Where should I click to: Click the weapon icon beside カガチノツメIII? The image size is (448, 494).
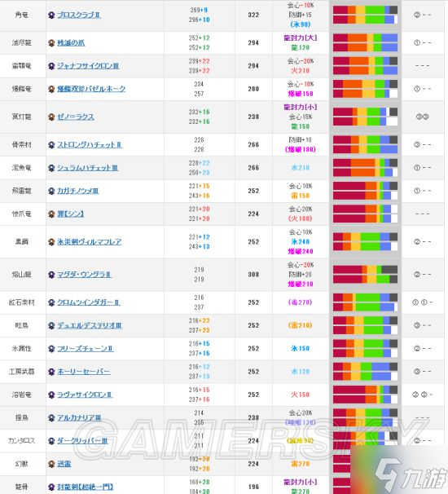(x=51, y=191)
